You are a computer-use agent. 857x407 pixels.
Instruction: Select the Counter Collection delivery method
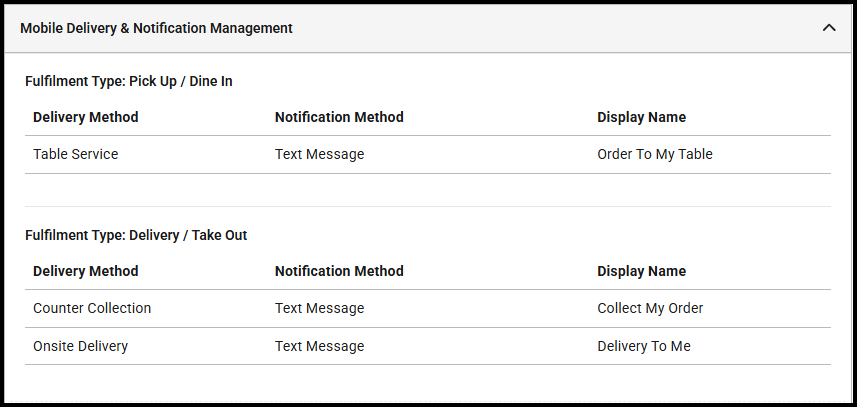click(x=92, y=308)
